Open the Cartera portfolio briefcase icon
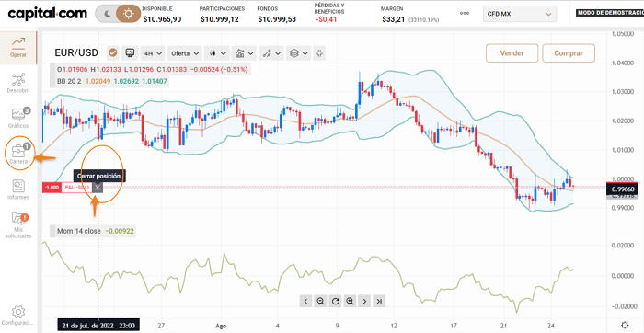Screen dimensions: 644x333 18,151
